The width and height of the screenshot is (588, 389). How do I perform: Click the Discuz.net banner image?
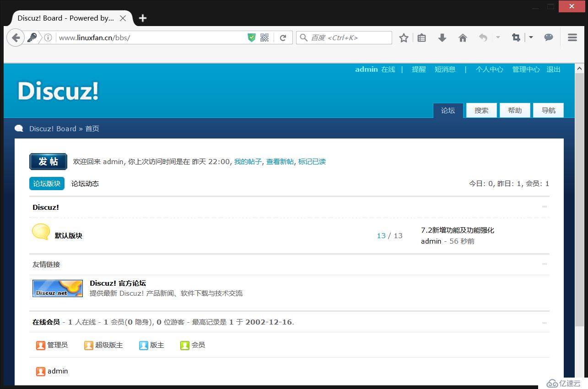(58, 288)
